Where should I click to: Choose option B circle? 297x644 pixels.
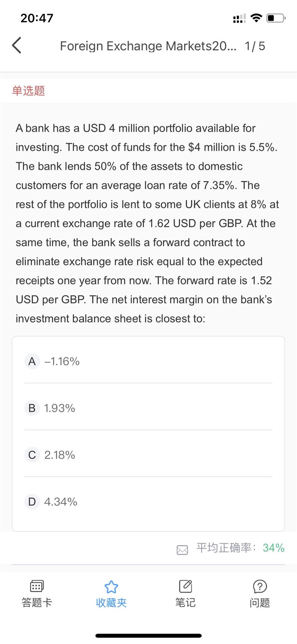point(32,408)
